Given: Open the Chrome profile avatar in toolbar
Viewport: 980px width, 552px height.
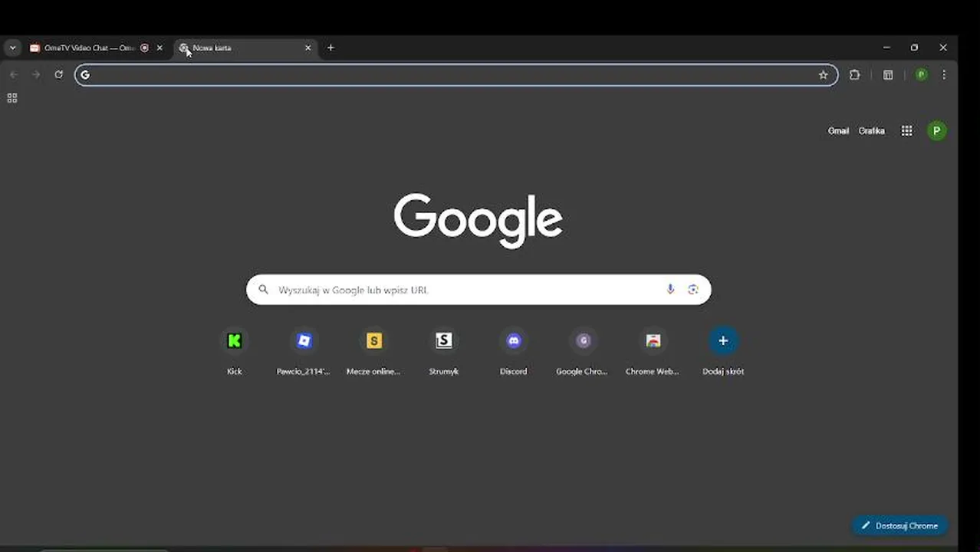Looking at the screenshot, I should click(921, 74).
